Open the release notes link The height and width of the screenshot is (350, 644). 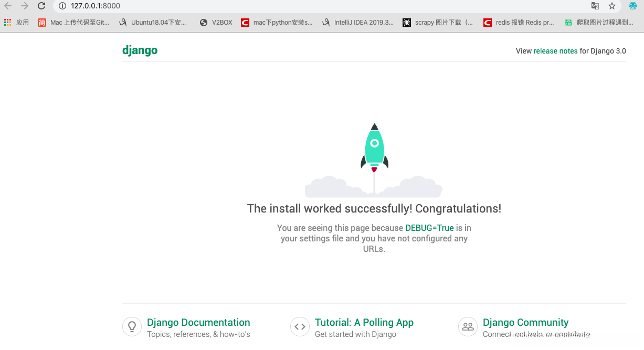pyautogui.click(x=555, y=51)
